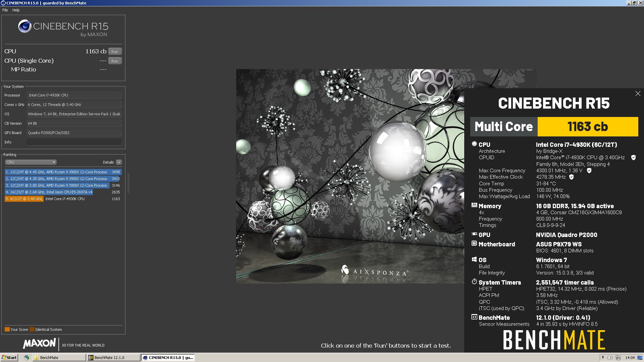Show hidden system tray icons
644x362 pixels.
pos(603,358)
